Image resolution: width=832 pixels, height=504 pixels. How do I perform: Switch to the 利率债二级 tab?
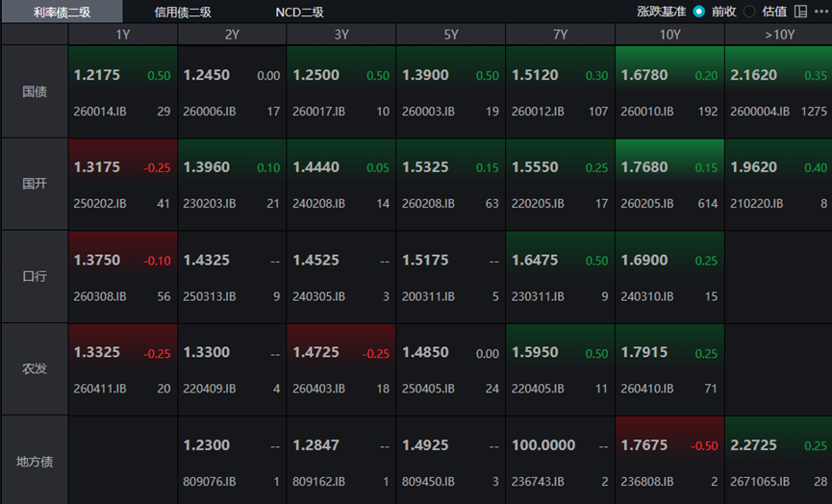pyautogui.click(x=62, y=12)
